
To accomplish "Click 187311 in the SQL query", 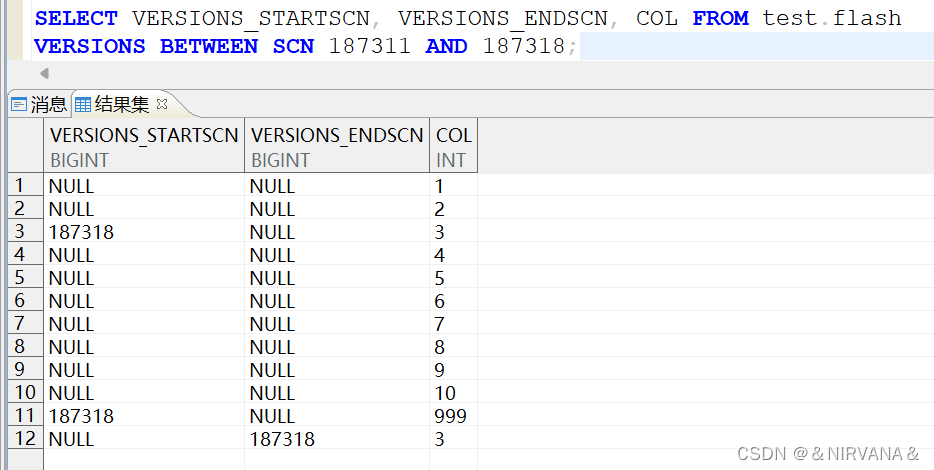I will click(369, 46).
